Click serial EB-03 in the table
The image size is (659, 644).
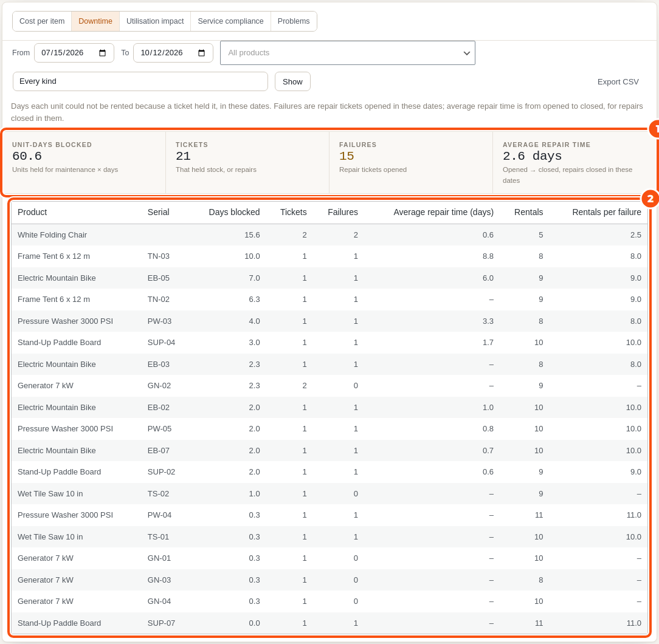pyautogui.click(x=159, y=365)
